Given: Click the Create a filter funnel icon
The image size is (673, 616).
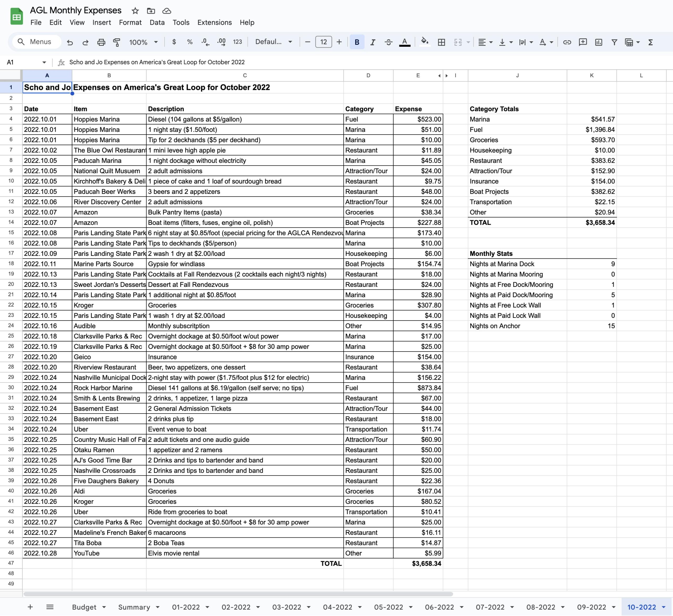Looking at the screenshot, I should [x=614, y=42].
